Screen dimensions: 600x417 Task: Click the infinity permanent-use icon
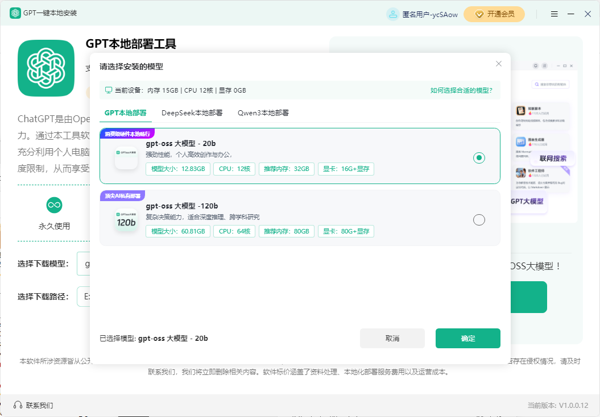pos(54,205)
